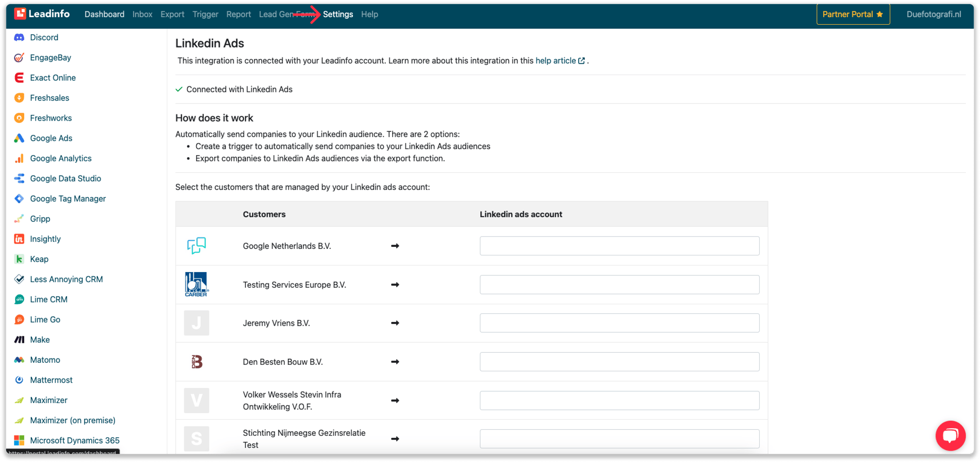The width and height of the screenshot is (980, 462).
Task: Open the account selector for Den Besten Bouw B.V.
Action: coord(619,361)
